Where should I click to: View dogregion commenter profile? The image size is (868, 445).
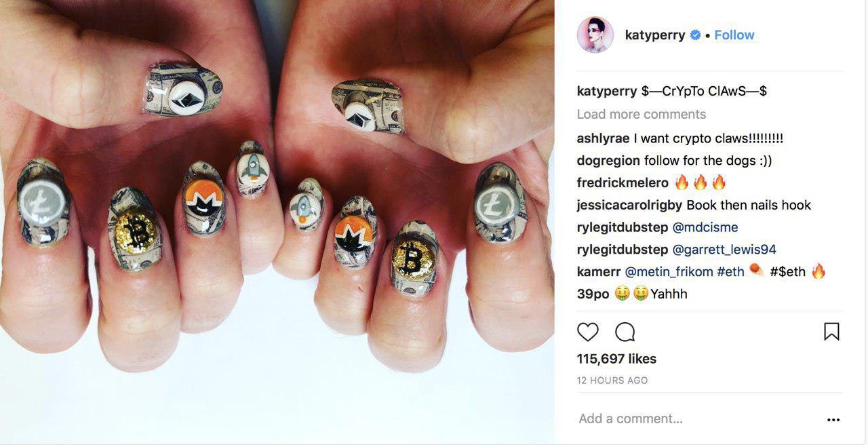pos(608,161)
